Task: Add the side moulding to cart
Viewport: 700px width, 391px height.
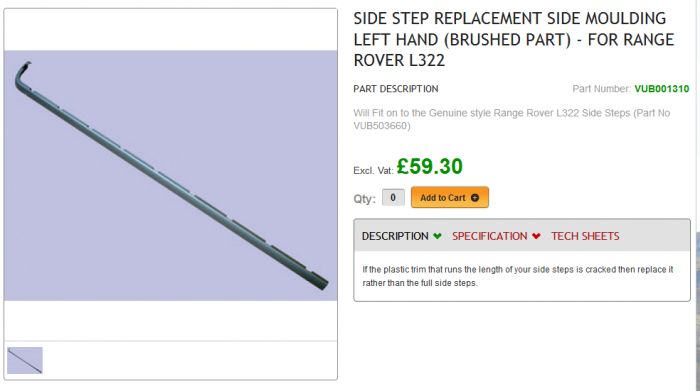Action: (450, 197)
